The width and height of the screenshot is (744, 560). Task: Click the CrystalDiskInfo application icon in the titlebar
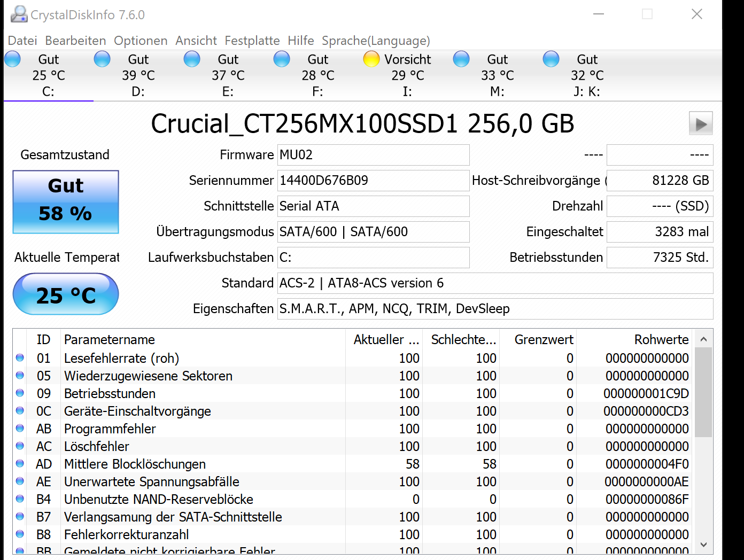[x=19, y=14]
